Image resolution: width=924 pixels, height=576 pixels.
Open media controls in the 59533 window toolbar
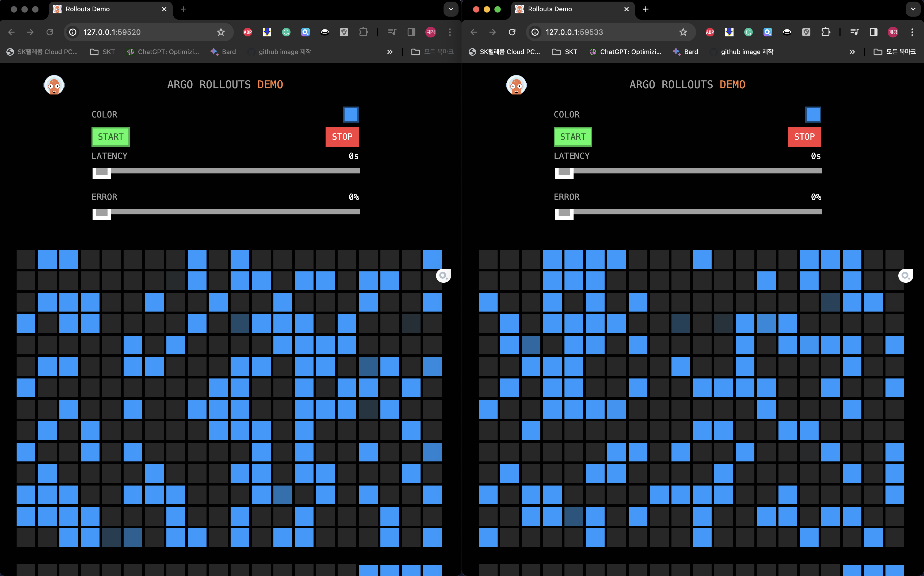[x=854, y=32]
